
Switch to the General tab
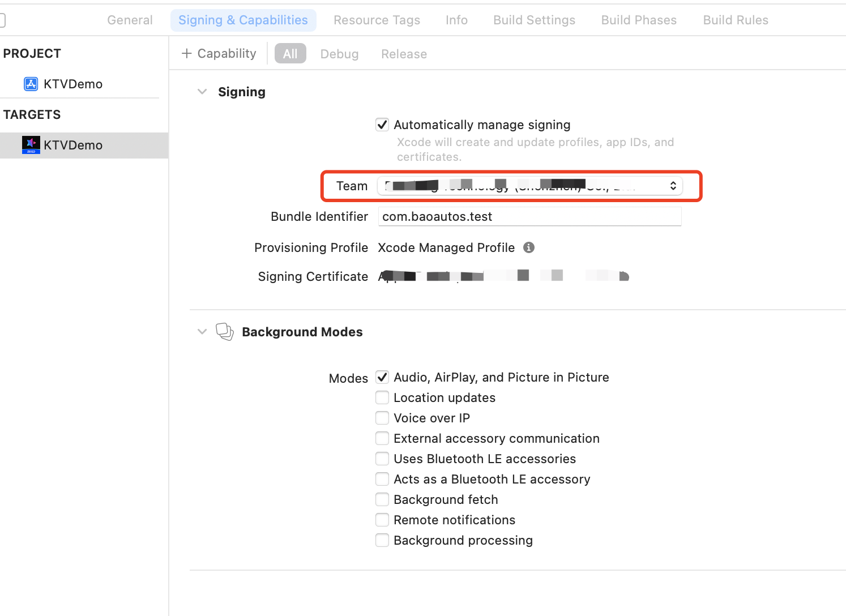coord(130,20)
